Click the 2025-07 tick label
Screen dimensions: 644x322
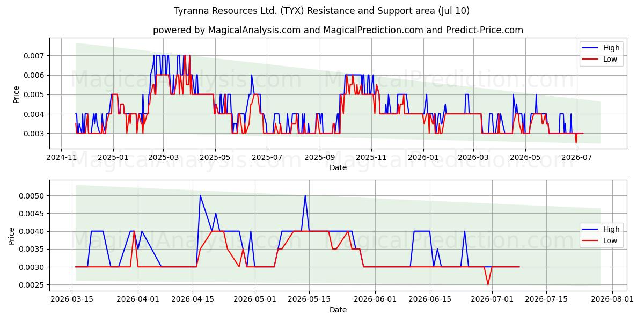click(267, 157)
